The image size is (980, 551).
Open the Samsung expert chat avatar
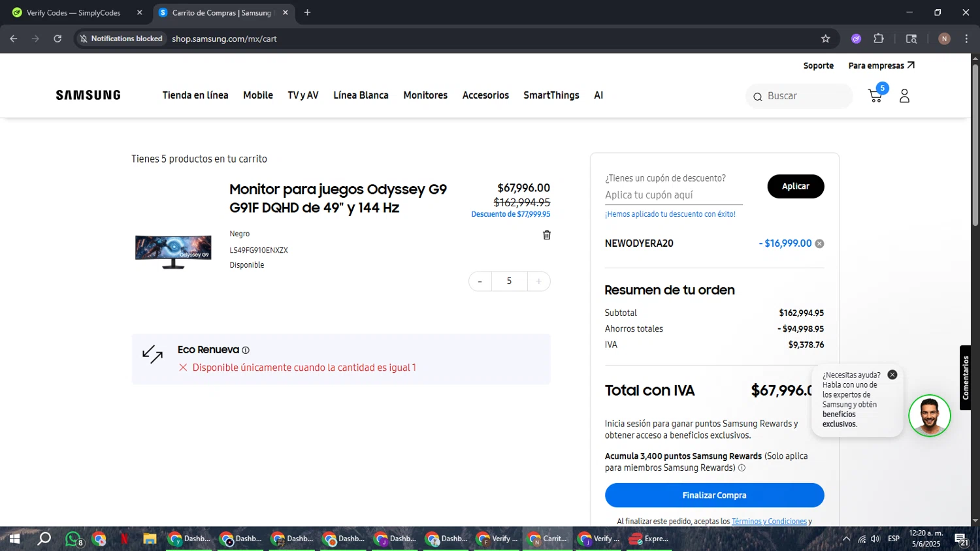pos(929,416)
